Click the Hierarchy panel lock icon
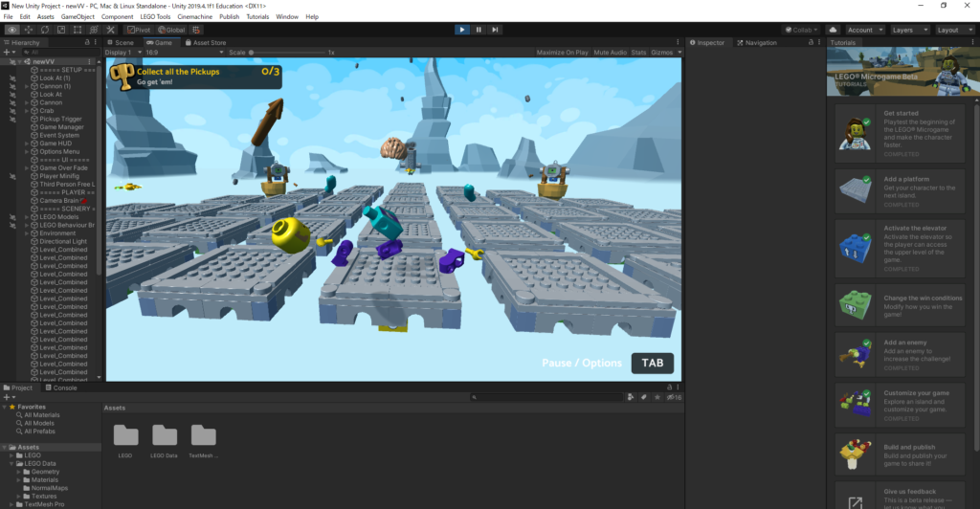The height and width of the screenshot is (509, 980). point(87,42)
